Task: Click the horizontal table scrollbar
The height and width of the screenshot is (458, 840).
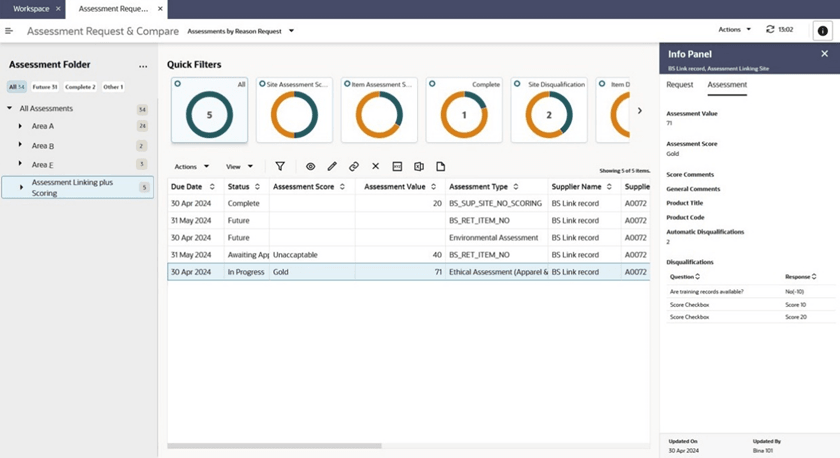Action: pyautogui.click(x=274, y=446)
